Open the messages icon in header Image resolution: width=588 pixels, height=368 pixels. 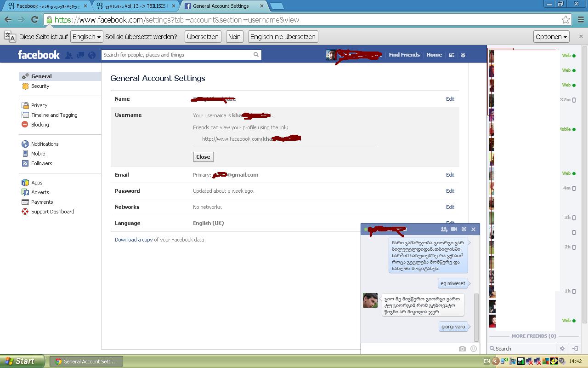80,55
